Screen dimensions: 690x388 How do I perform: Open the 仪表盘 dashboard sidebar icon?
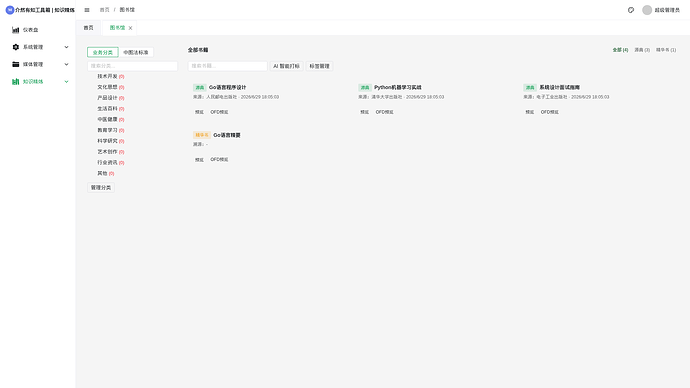15,30
